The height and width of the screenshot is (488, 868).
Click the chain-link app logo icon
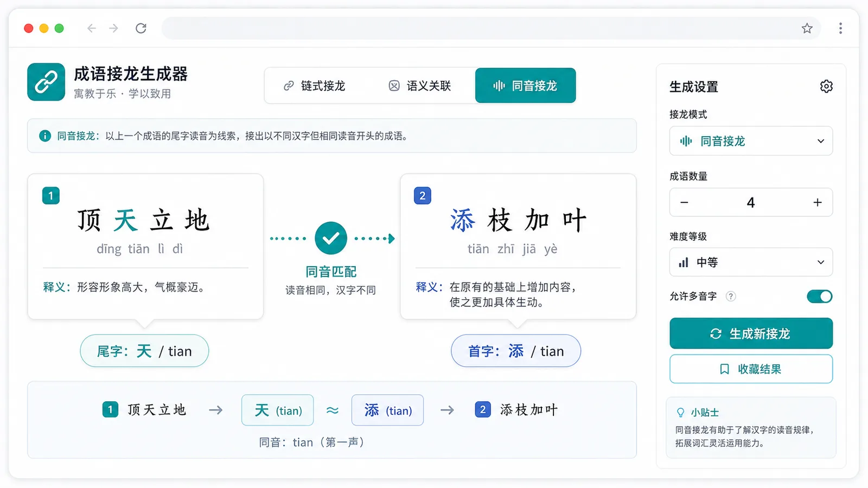46,82
